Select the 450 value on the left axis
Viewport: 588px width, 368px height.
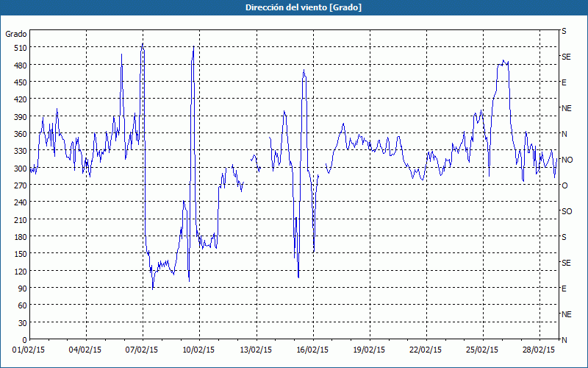coord(21,82)
